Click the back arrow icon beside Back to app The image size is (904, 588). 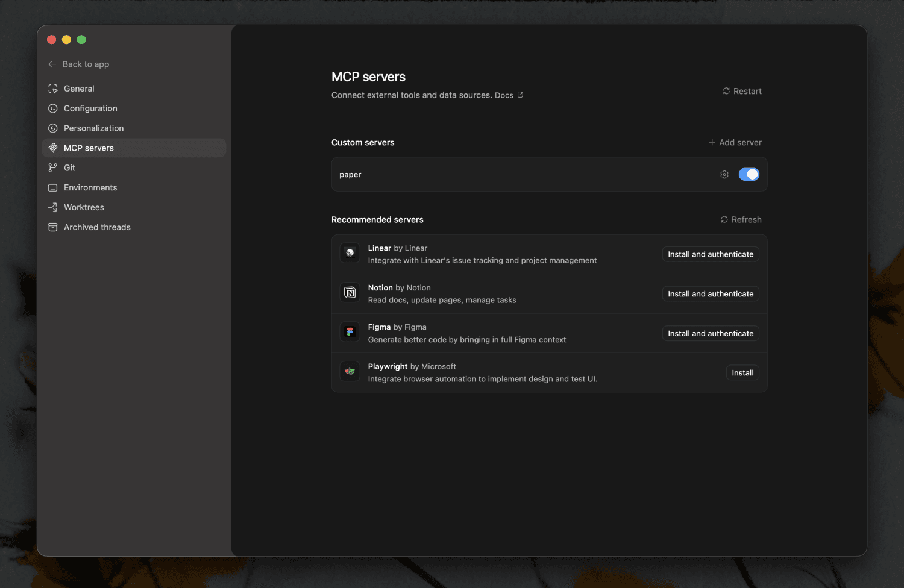52,64
